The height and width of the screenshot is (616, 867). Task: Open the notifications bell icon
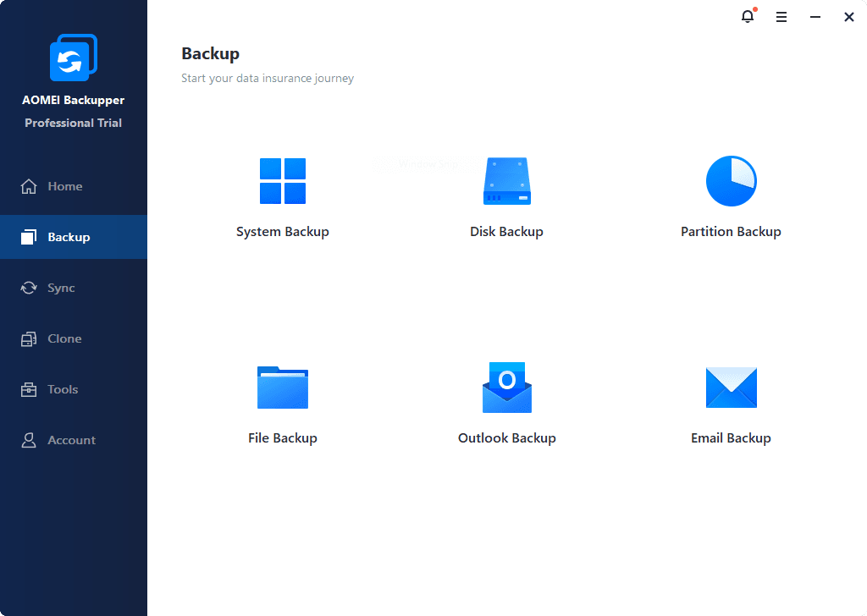click(748, 16)
